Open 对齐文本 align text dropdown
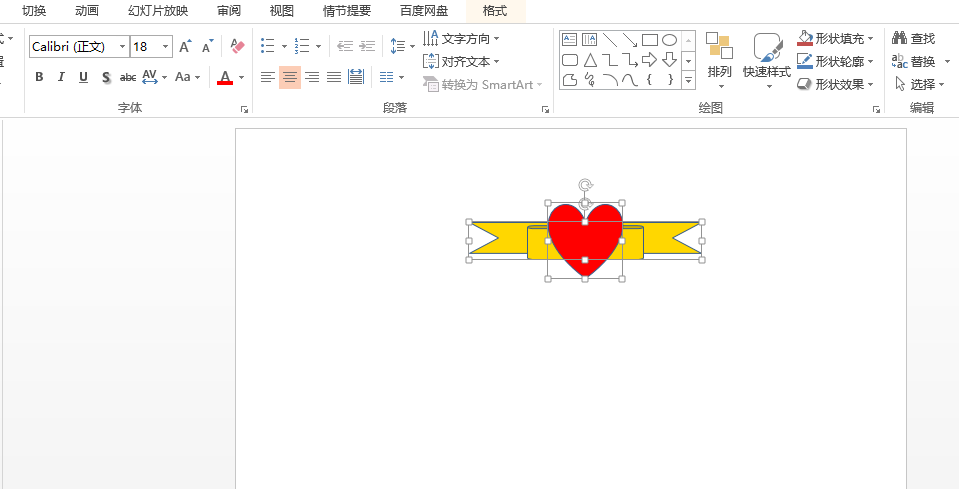Image resolution: width=959 pixels, height=489 pixels. point(461,62)
